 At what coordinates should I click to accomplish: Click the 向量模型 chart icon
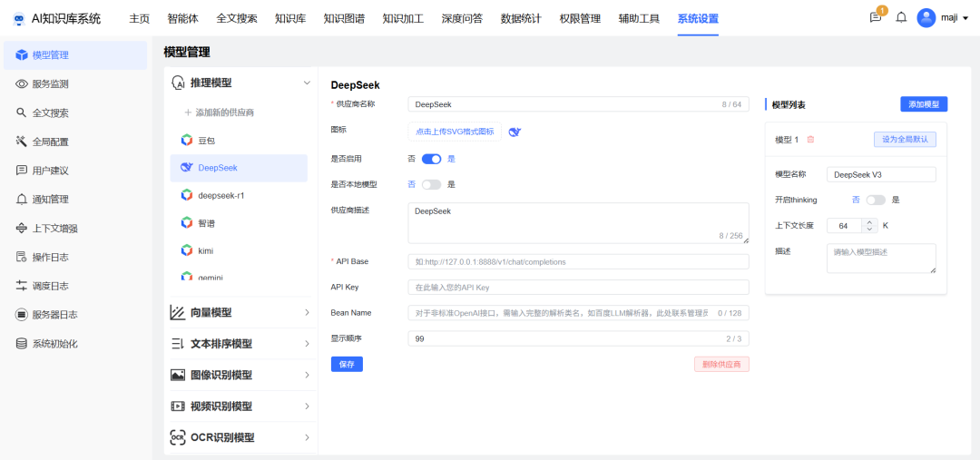point(178,312)
